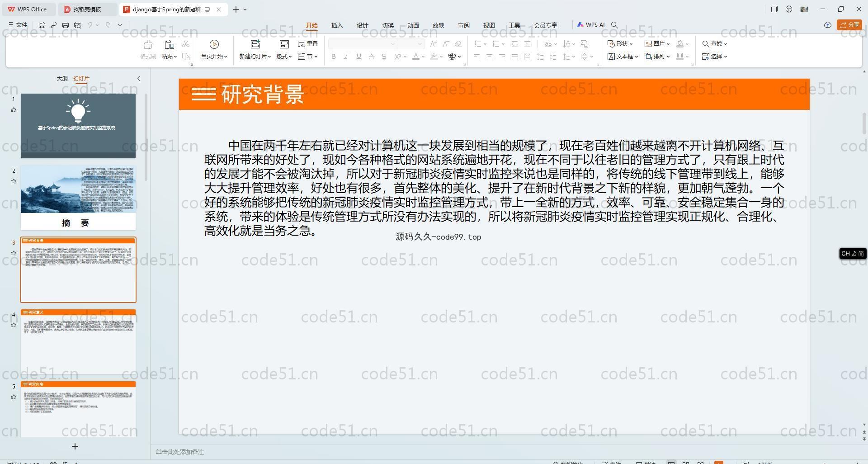The height and width of the screenshot is (464, 868).
Task: Click the undo arrow icon
Action: (x=90, y=25)
